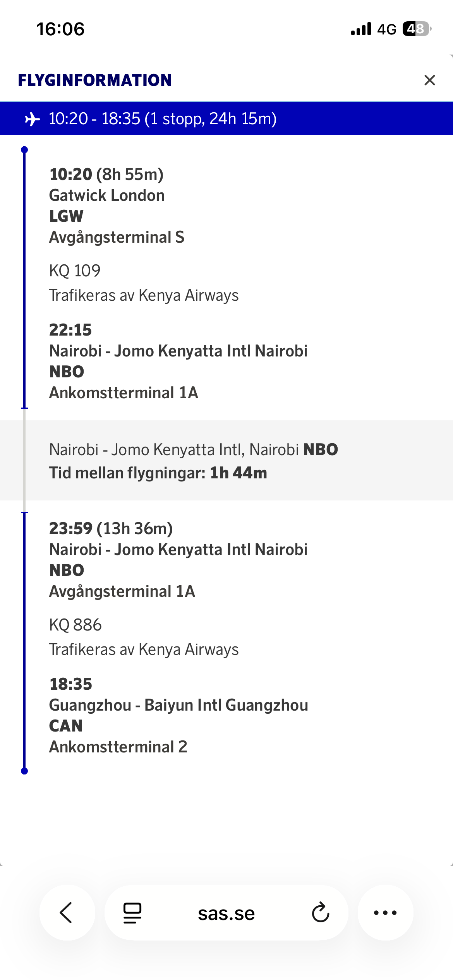Tap flight number KQ 109
Image resolution: width=453 pixels, height=980 pixels.
[75, 271]
